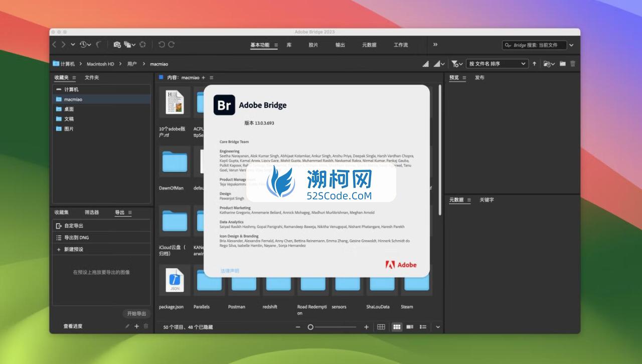Select macmiao in favorites
642x364 pixels.
click(101, 99)
